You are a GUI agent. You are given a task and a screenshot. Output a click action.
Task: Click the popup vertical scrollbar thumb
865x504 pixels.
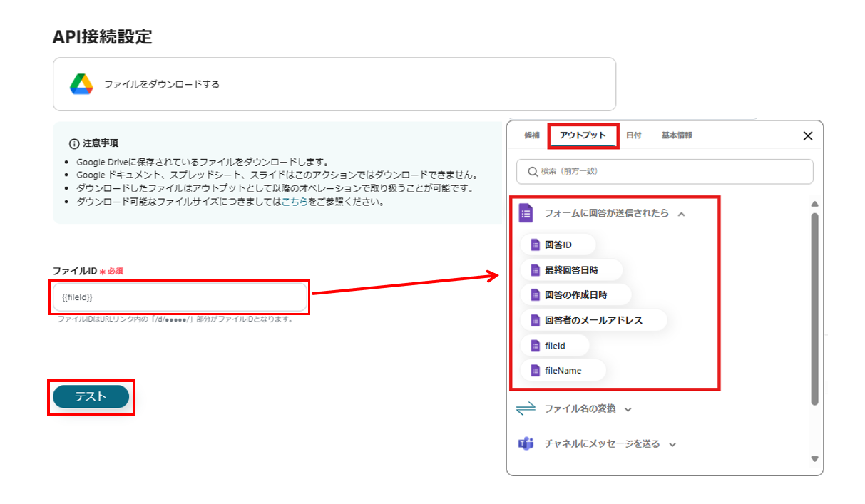click(x=814, y=308)
